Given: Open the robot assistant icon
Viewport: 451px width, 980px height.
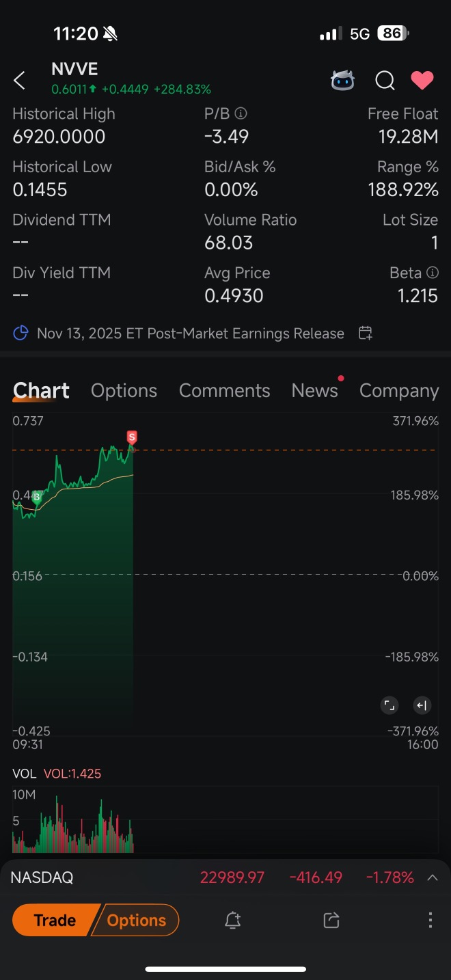Looking at the screenshot, I should 342,81.
